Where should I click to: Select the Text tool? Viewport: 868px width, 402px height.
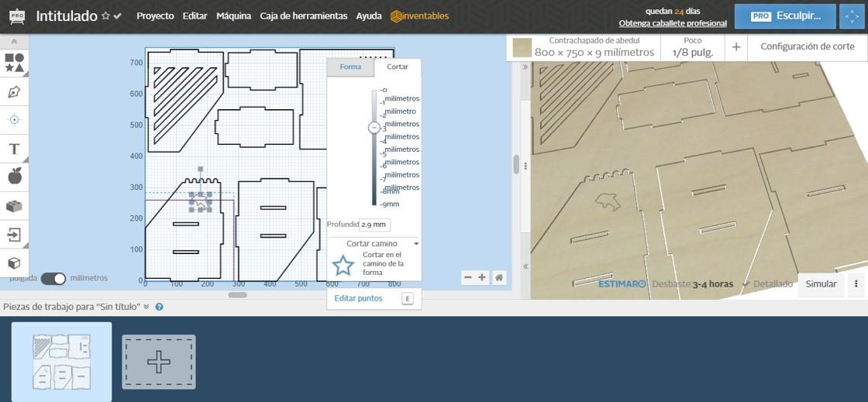(15, 149)
